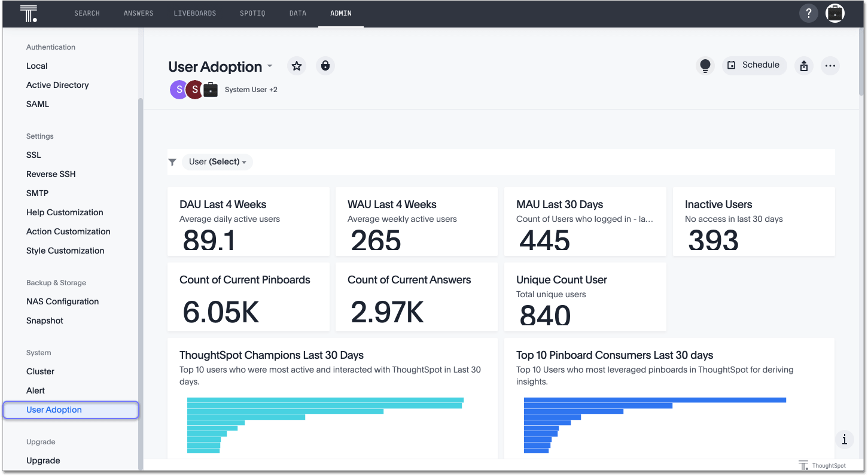Image resolution: width=868 pixels, height=476 pixels.
Task: Select Snapshot under Backup & Storage
Action: tap(44, 320)
